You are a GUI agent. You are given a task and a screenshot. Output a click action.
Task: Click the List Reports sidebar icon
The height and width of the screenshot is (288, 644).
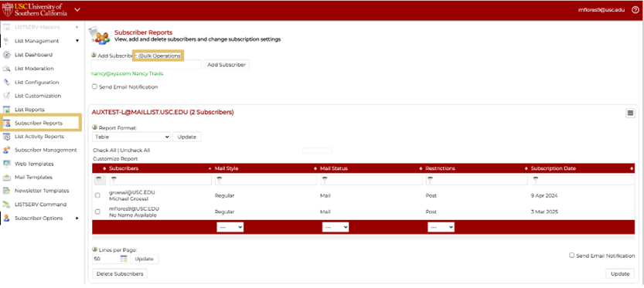click(x=6, y=110)
